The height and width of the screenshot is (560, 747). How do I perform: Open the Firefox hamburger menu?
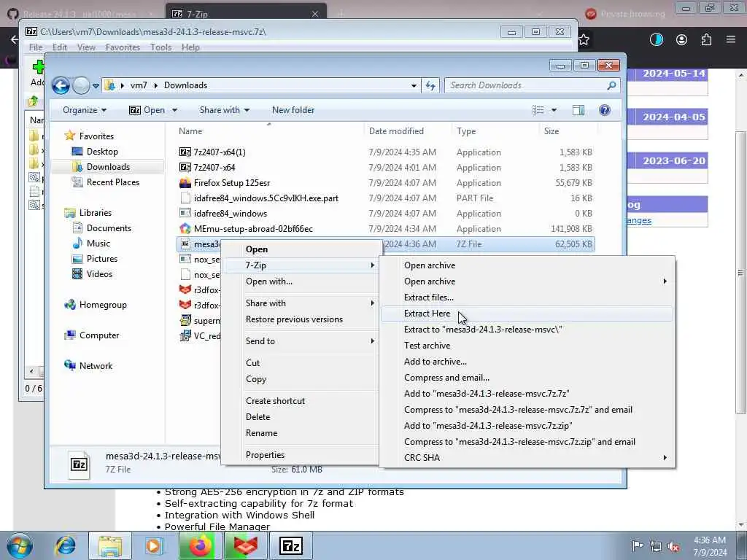pos(731,40)
